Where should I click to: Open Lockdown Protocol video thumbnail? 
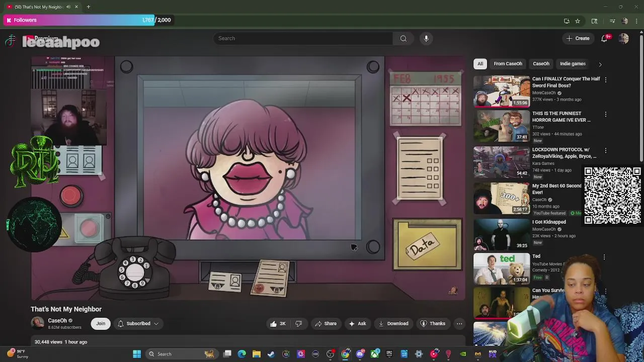502,162
